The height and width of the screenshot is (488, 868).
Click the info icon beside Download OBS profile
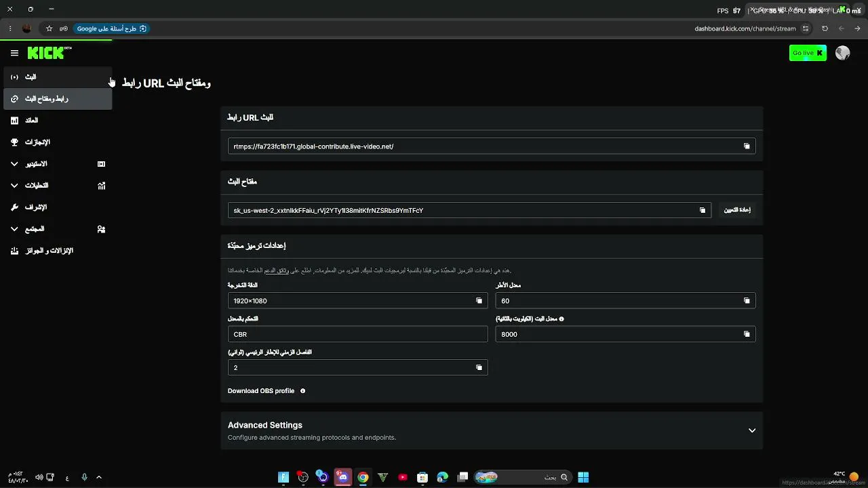click(302, 391)
